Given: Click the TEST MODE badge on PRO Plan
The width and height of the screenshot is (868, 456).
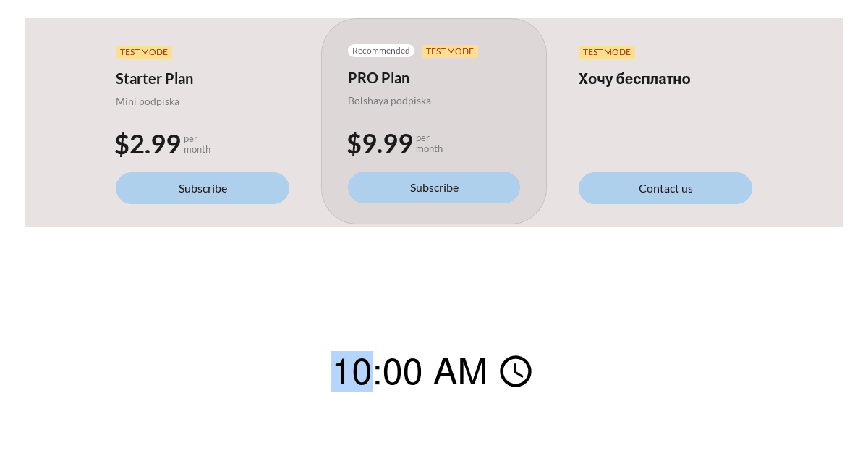Looking at the screenshot, I should click(450, 51).
